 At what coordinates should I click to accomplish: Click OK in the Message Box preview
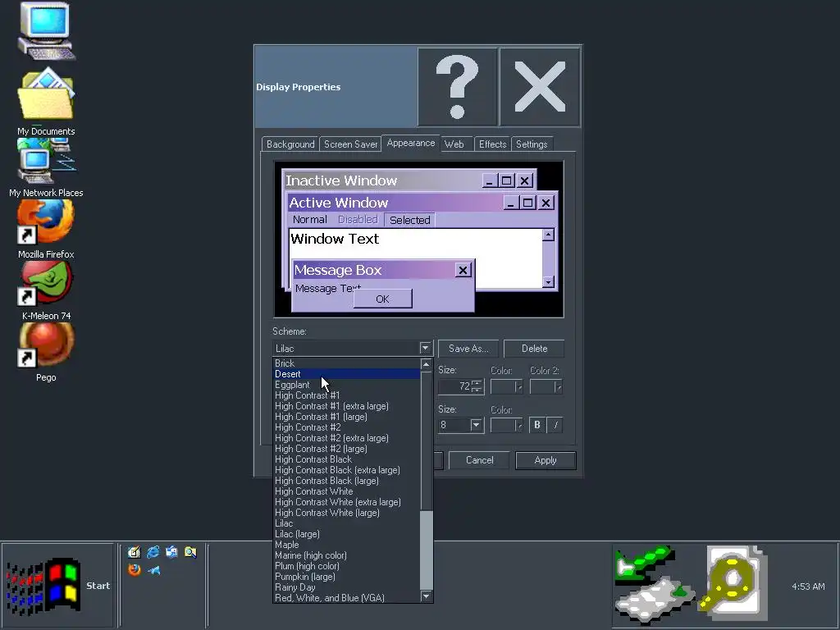point(382,299)
